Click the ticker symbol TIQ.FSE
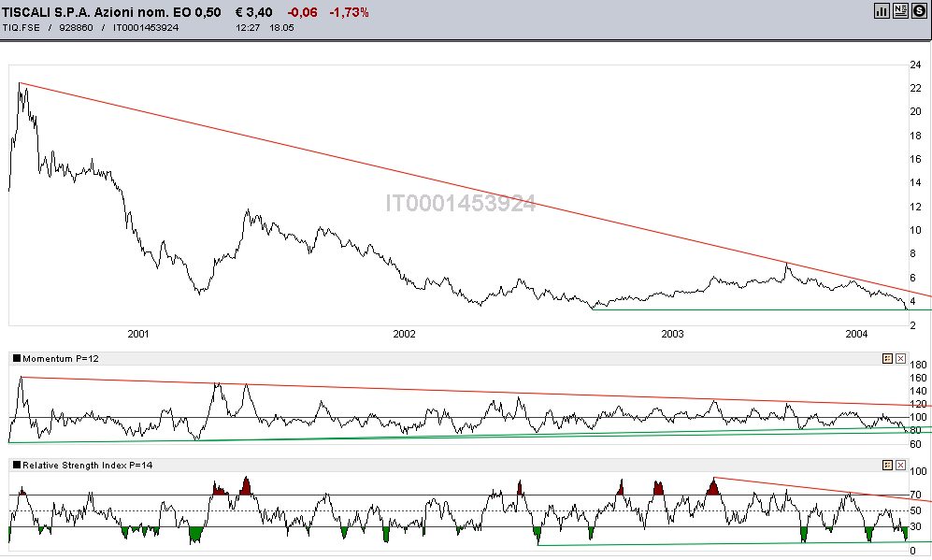 click(22, 27)
